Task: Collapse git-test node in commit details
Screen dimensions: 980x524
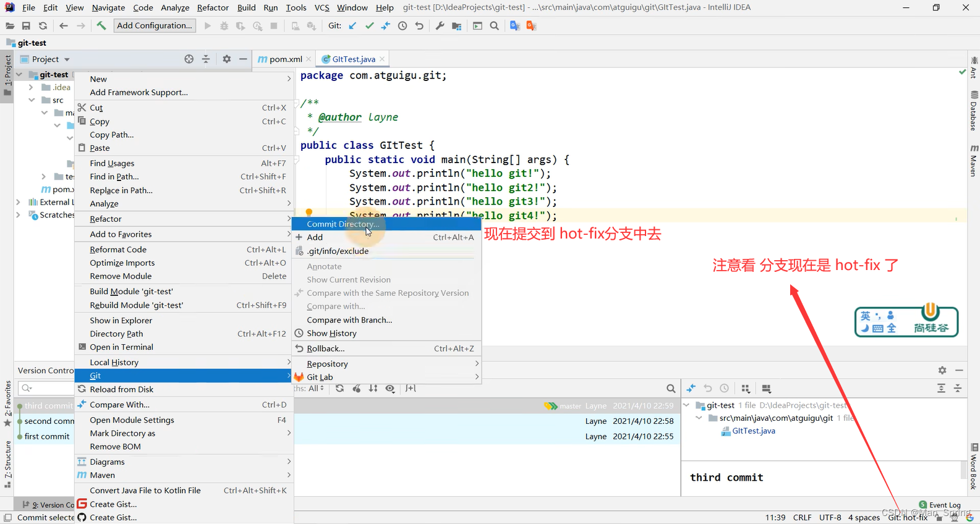Action: click(686, 405)
